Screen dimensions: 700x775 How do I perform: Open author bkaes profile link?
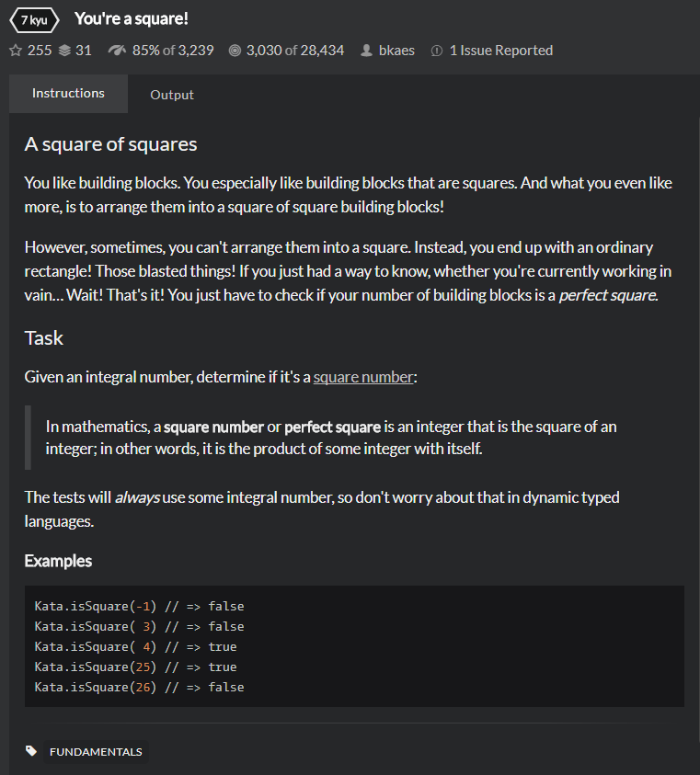(x=396, y=51)
